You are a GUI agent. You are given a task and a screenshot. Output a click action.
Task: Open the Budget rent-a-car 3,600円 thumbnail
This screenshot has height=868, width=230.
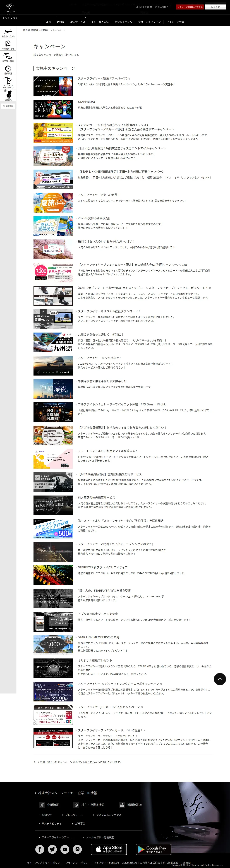click(x=53, y=691)
